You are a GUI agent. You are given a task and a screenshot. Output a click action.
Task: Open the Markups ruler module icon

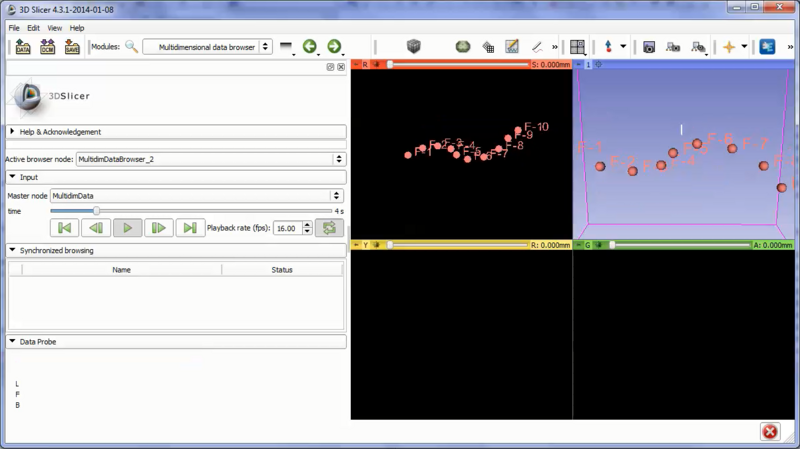pyautogui.click(x=537, y=47)
